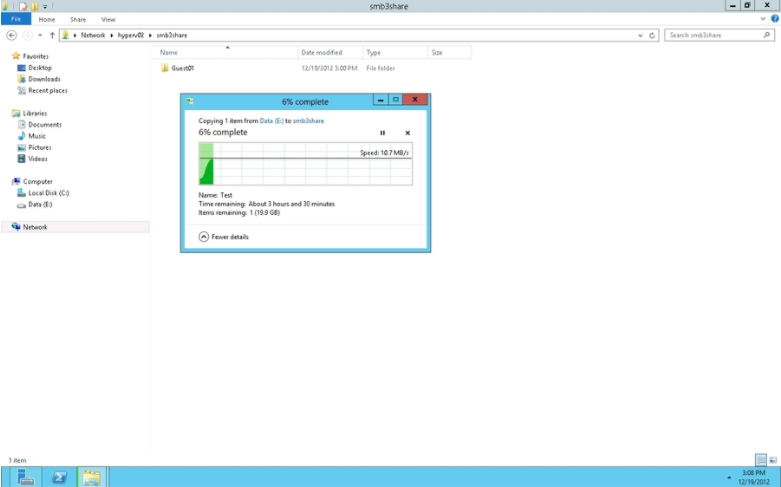Show hidden tray icons arrow
Viewport: 781px width, 487px height.
point(729,477)
